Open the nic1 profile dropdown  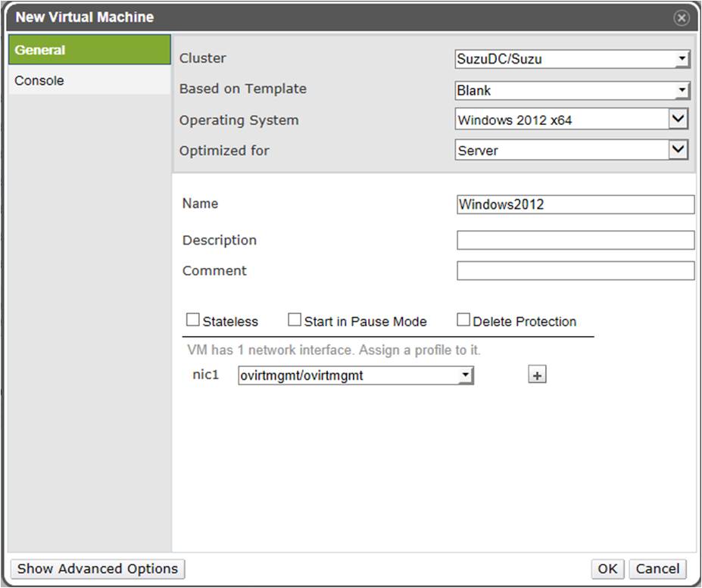point(355,375)
